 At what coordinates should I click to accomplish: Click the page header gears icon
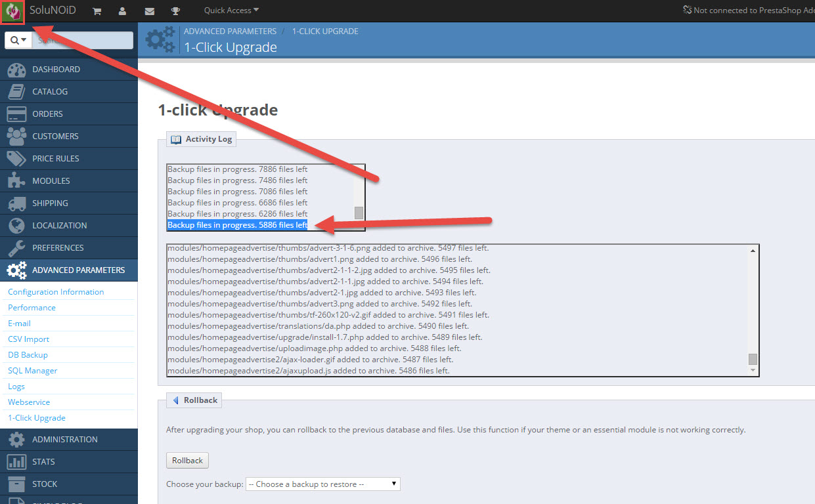(161, 39)
